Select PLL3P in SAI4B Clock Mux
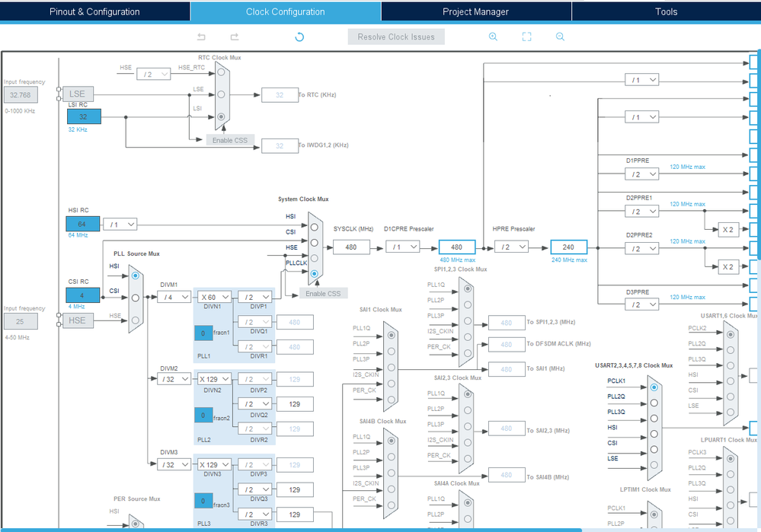 pos(392,473)
